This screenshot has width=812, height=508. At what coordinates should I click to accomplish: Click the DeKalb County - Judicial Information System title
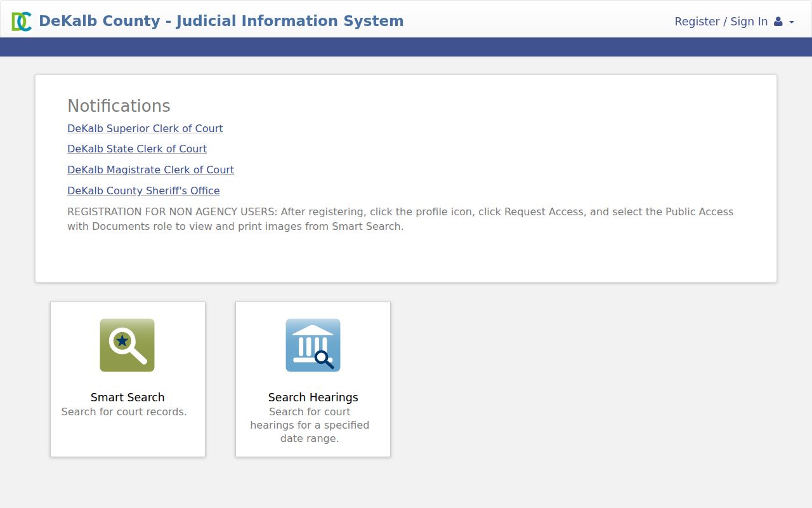tap(221, 21)
